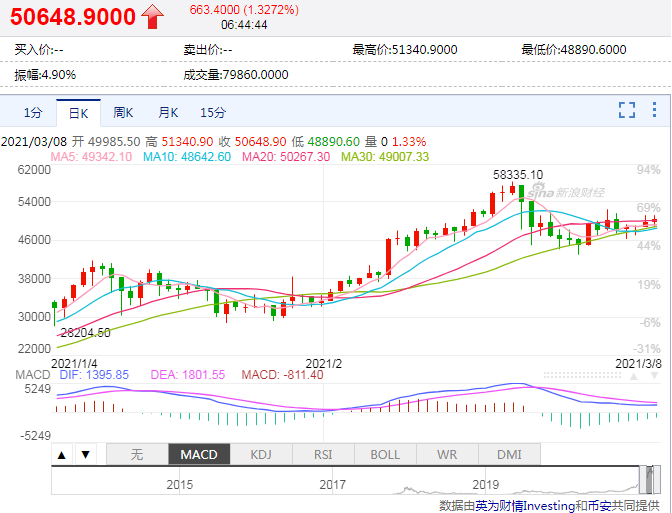Switch to the 周K weekly tab
The width and height of the screenshot is (672, 513).
tap(123, 113)
